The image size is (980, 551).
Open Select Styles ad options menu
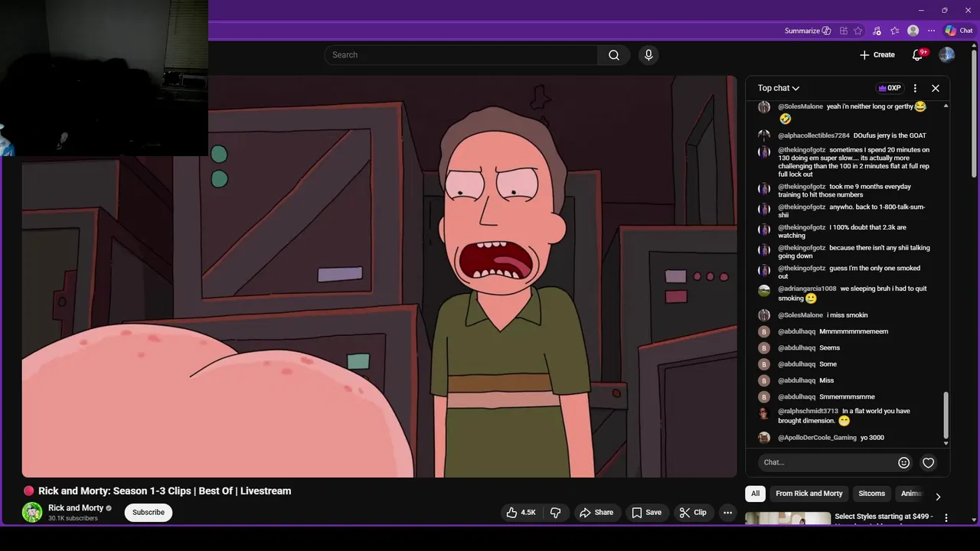(x=946, y=518)
